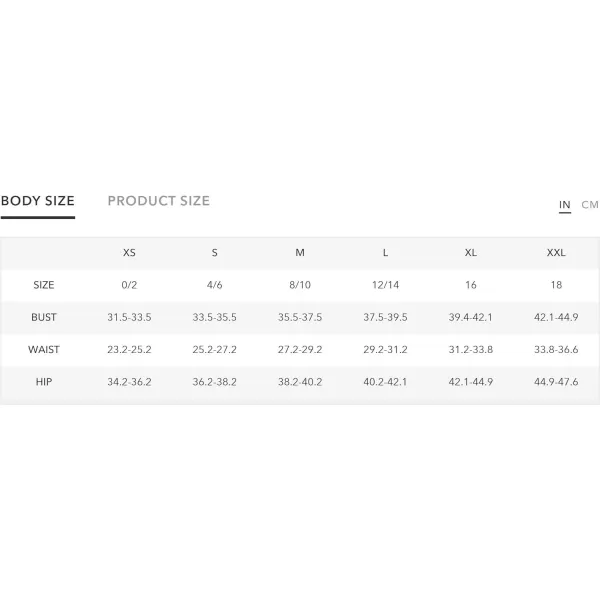Switch units to CM
The width and height of the screenshot is (600, 600).
pyautogui.click(x=590, y=205)
